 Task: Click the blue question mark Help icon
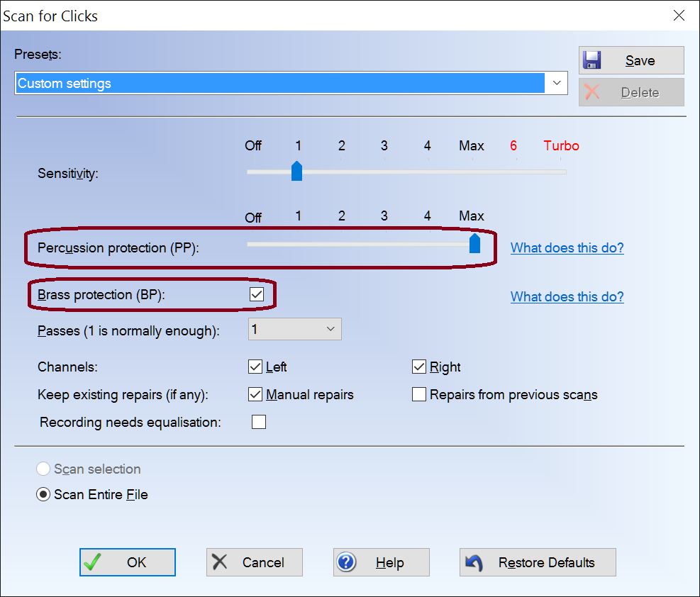(346, 562)
